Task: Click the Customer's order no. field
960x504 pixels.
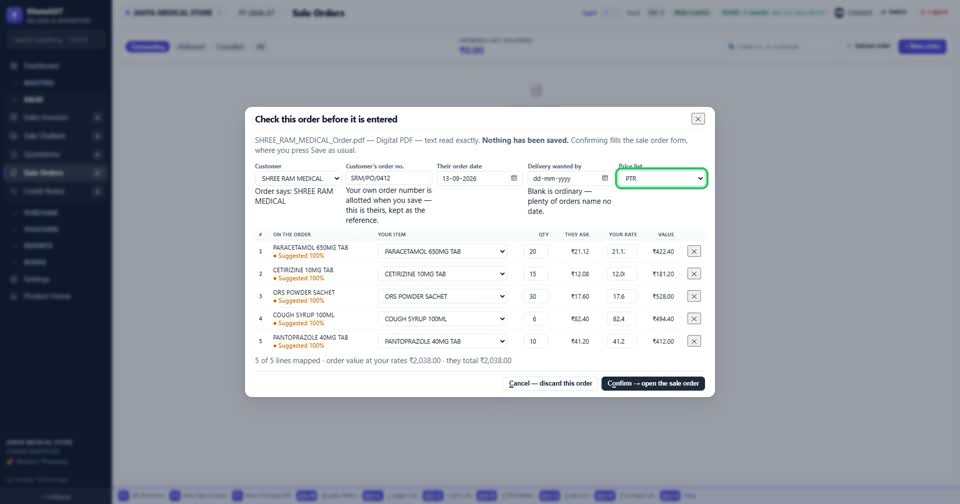Action: pyautogui.click(x=389, y=178)
